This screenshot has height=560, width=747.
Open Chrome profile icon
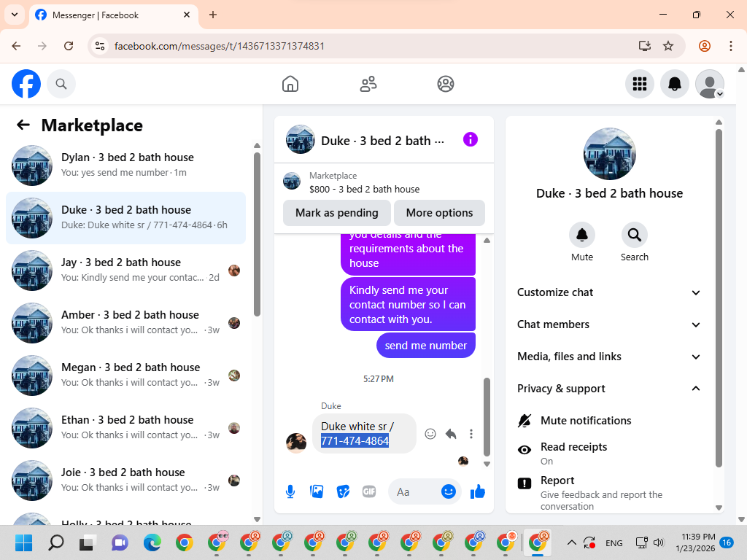pos(705,46)
